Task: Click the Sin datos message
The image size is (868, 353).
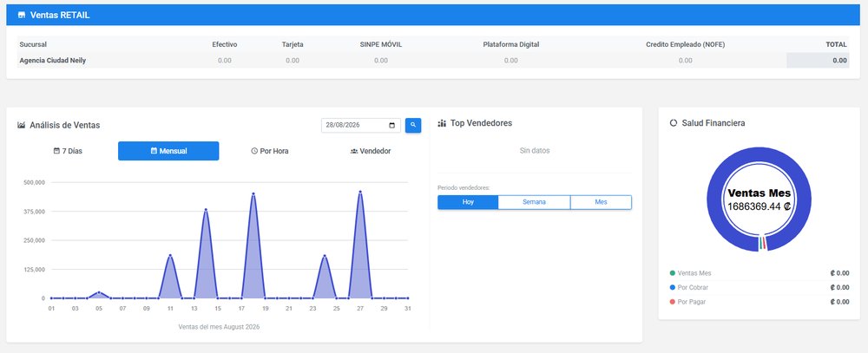Action: [x=535, y=151]
